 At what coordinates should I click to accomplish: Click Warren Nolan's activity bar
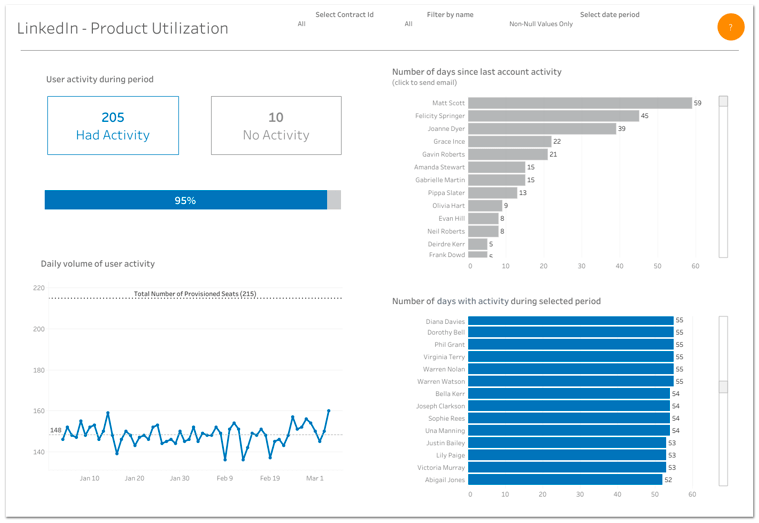tap(571, 369)
